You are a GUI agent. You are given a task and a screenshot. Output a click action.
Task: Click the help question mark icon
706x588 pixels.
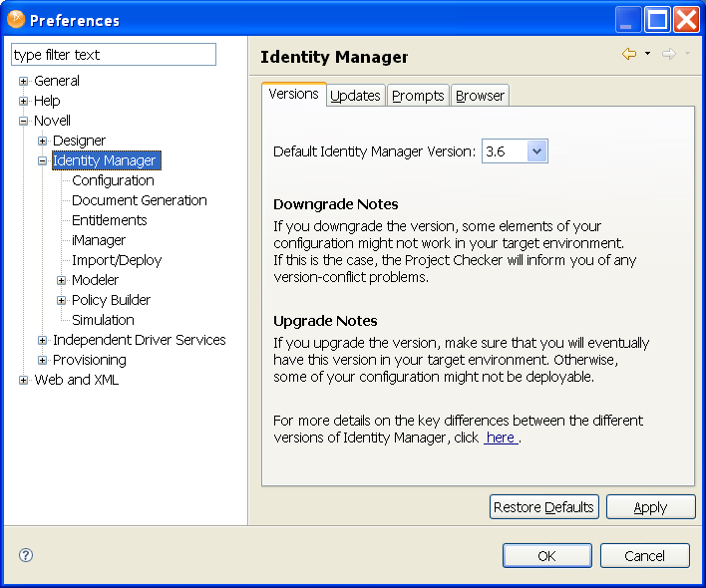26,555
